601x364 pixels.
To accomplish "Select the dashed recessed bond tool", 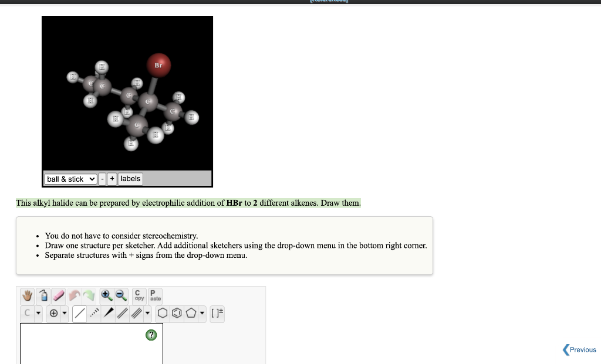I will [x=94, y=313].
